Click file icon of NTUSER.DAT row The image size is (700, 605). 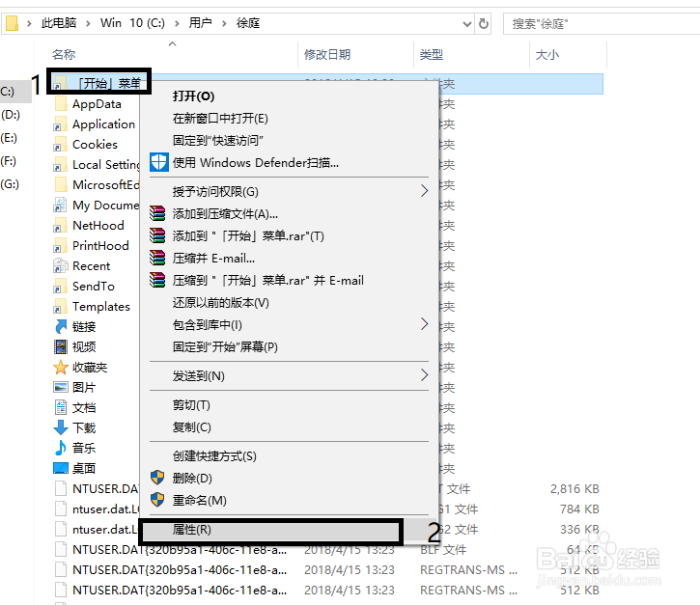point(60,488)
